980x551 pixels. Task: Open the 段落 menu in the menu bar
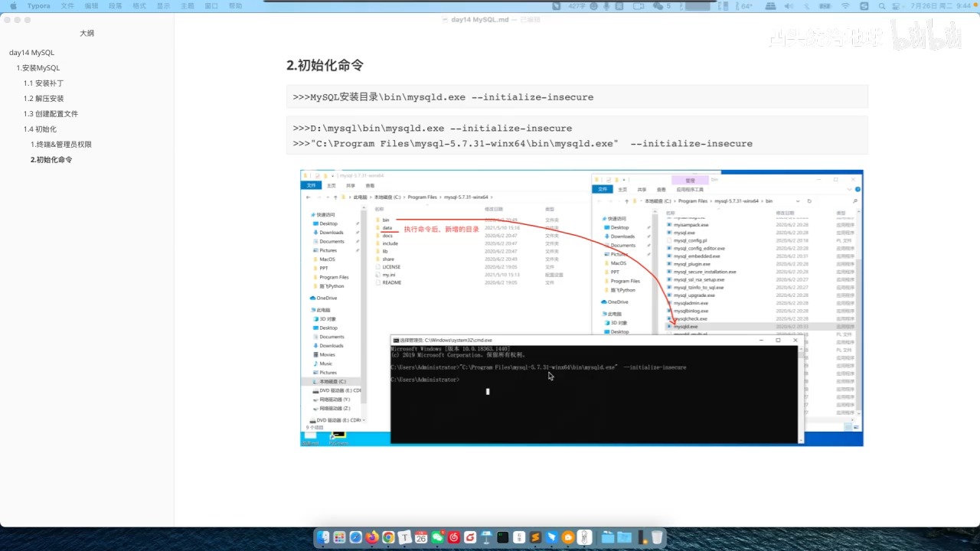115,5
